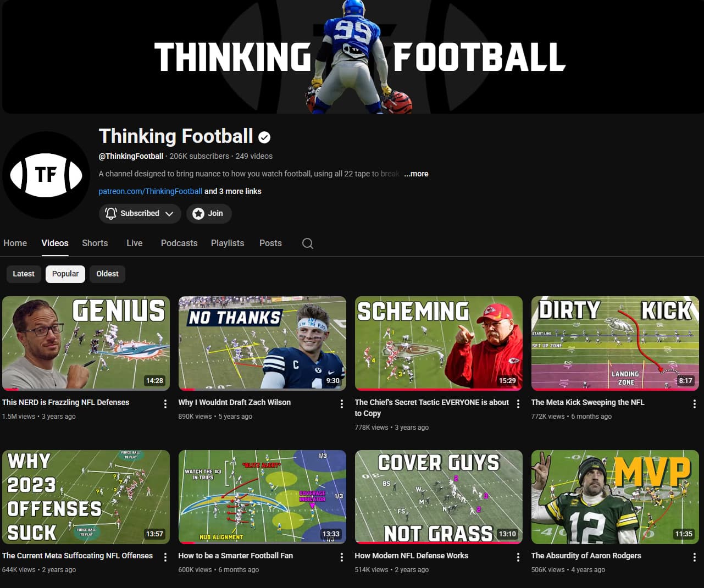Click the TF channel avatar
This screenshot has width=704, height=588.
point(46,176)
